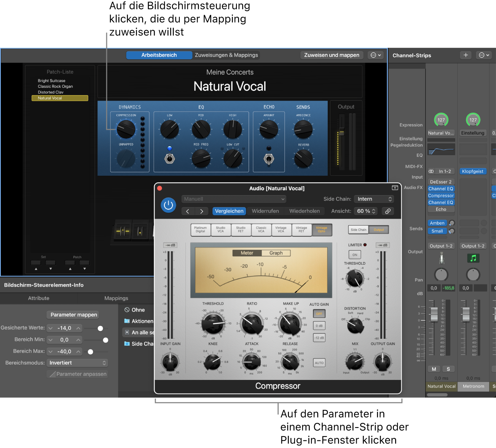Solo the Natural Vocal channel strip
Viewport: 496px width, 448px height.
448,369
